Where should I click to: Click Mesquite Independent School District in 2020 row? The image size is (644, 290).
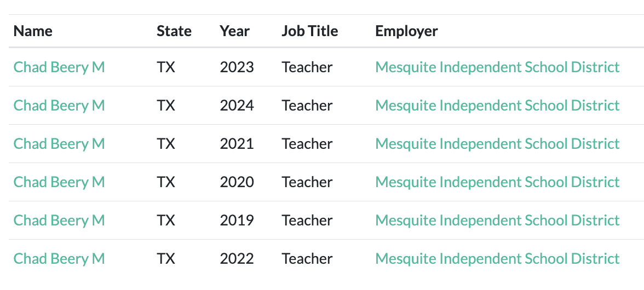click(497, 182)
